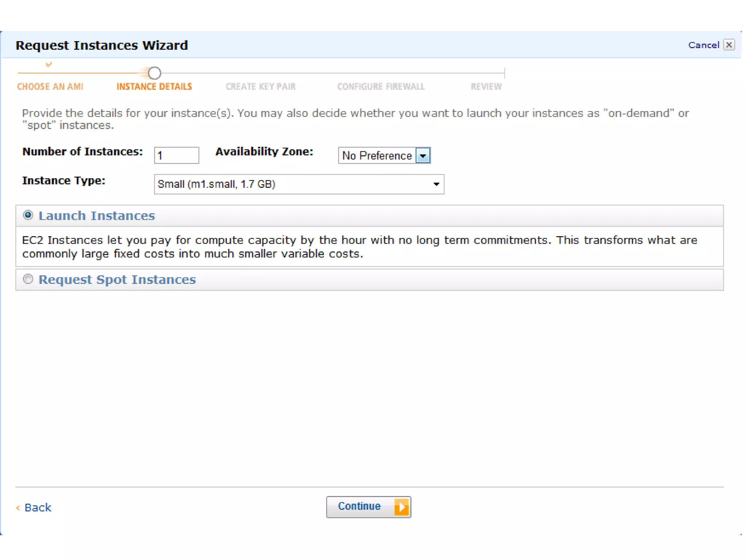Click the Back link
Screen dimensions: 747x560
(x=38, y=507)
